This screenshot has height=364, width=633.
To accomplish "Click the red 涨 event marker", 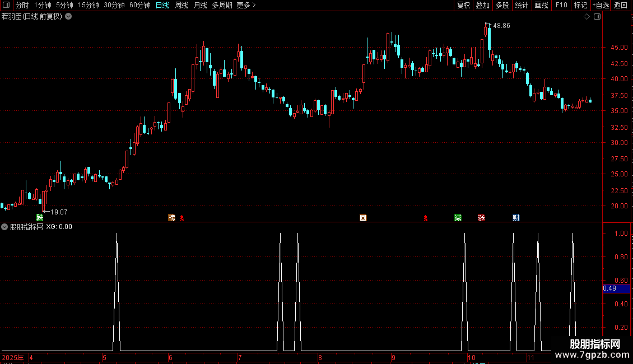I will click(481, 218).
